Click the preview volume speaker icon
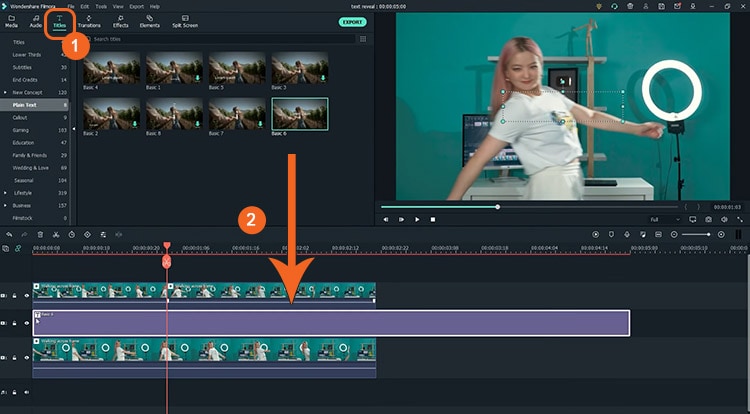This screenshot has height=414, width=750. click(724, 219)
